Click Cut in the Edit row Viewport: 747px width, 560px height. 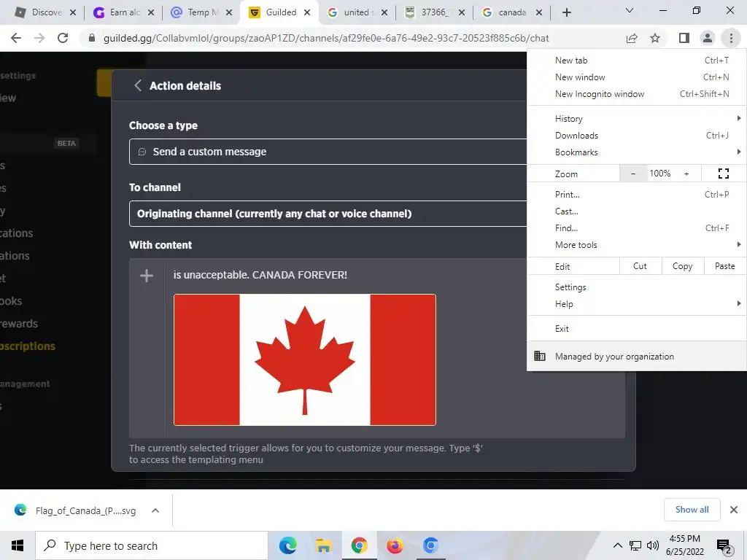coord(640,266)
